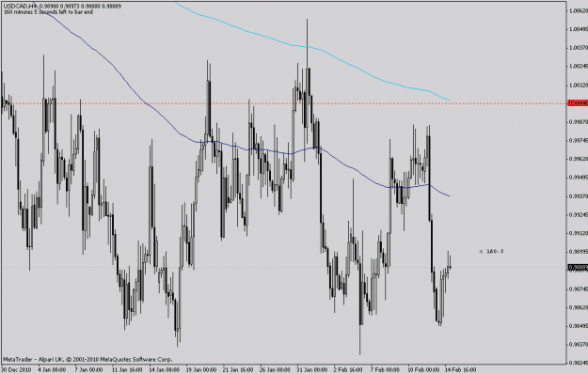Click the 0.99620 price level
588x374 pixels.
point(579,159)
